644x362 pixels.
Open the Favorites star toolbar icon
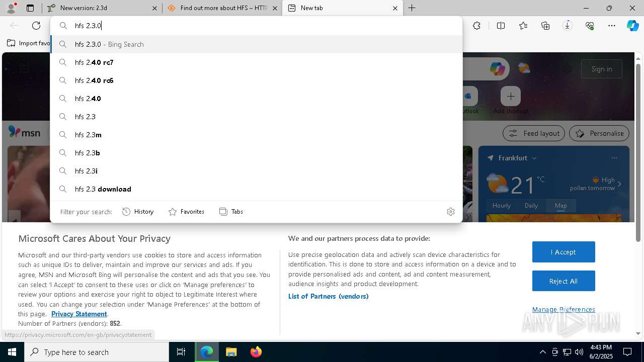[523, 26]
